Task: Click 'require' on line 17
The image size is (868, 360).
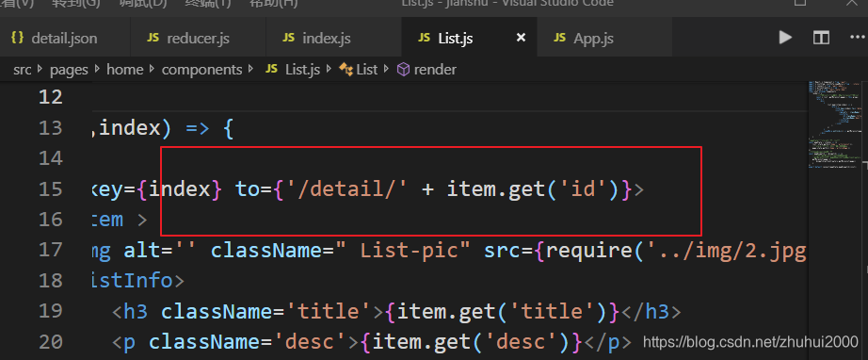Action: [589, 251]
